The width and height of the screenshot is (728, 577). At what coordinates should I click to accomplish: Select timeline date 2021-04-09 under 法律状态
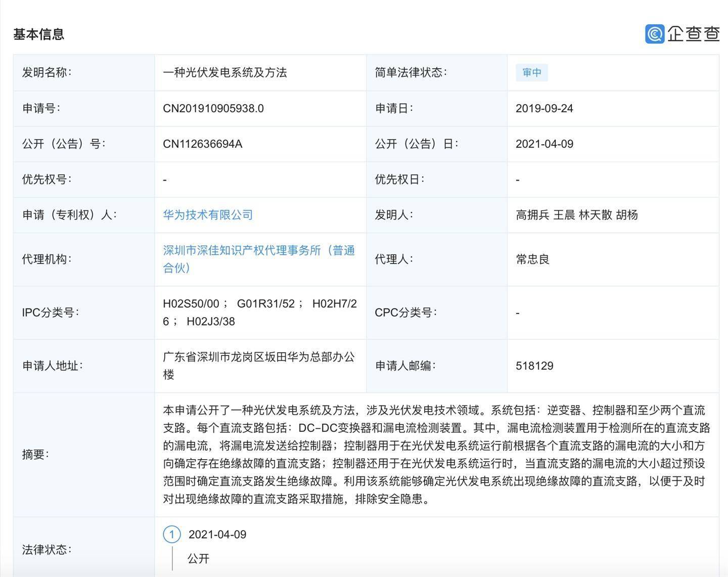tap(217, 535)
